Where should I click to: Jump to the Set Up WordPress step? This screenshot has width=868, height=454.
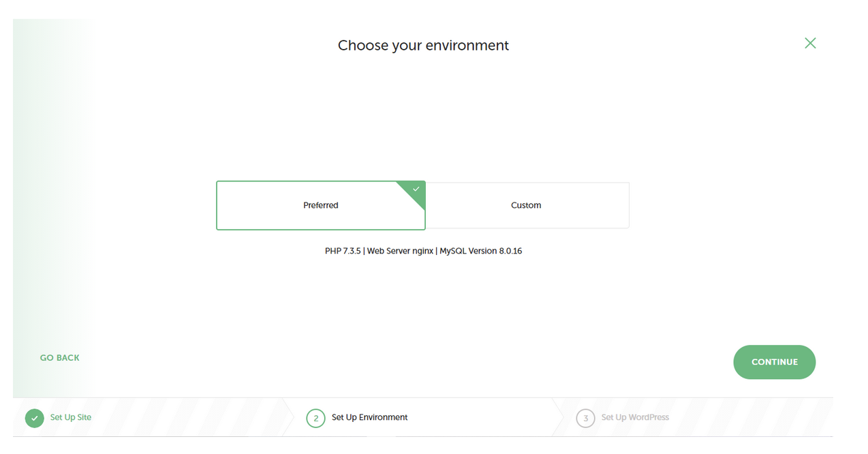635,417
